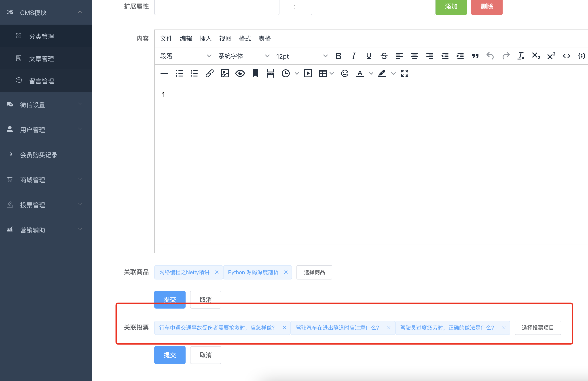The image size is (588, 381).
Task: Open the 格式 editor menu
Action: click(x=245, y=38)
